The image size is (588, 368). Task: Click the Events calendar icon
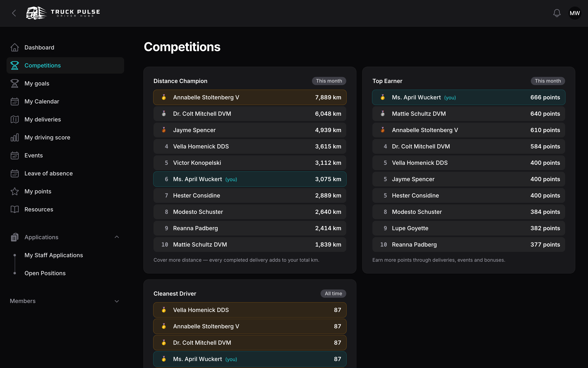[14, 156]
